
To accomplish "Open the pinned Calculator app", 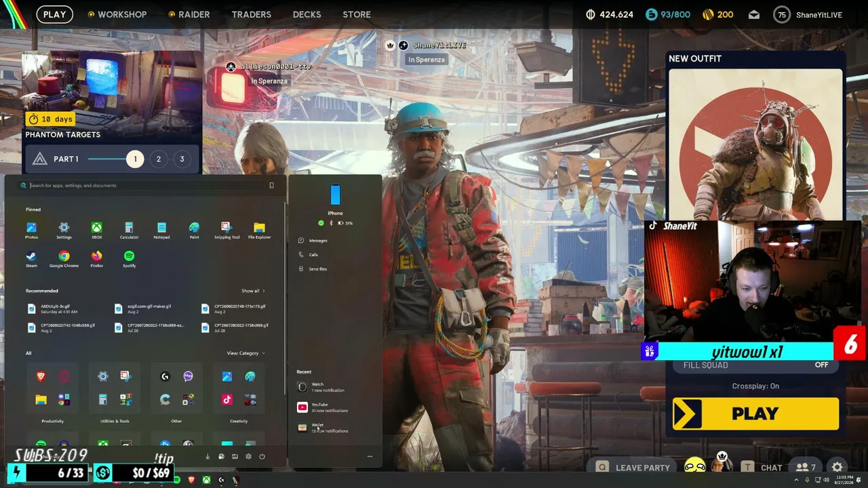I will tap(129, 230).
